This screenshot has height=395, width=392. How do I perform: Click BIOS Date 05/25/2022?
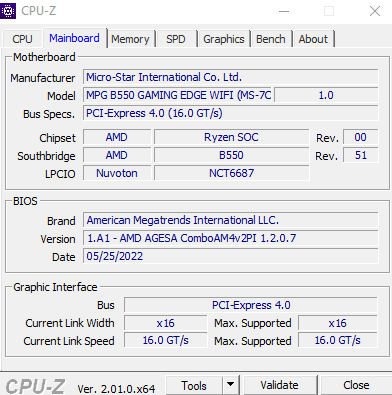click(x=231, y=256)
